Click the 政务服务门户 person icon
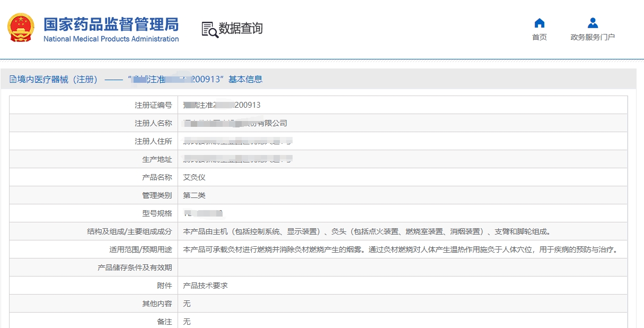The height and width of the screenshot is (328, 644). pyautogui.click(x=593, y=23)
